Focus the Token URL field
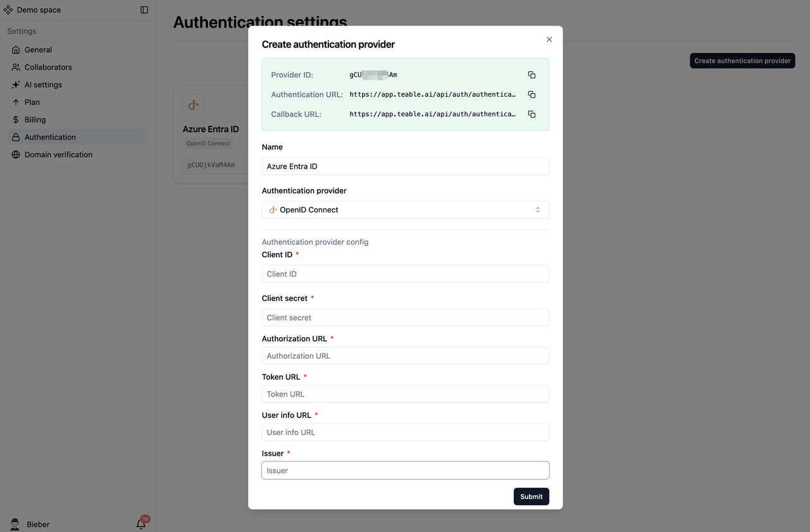 405,394
